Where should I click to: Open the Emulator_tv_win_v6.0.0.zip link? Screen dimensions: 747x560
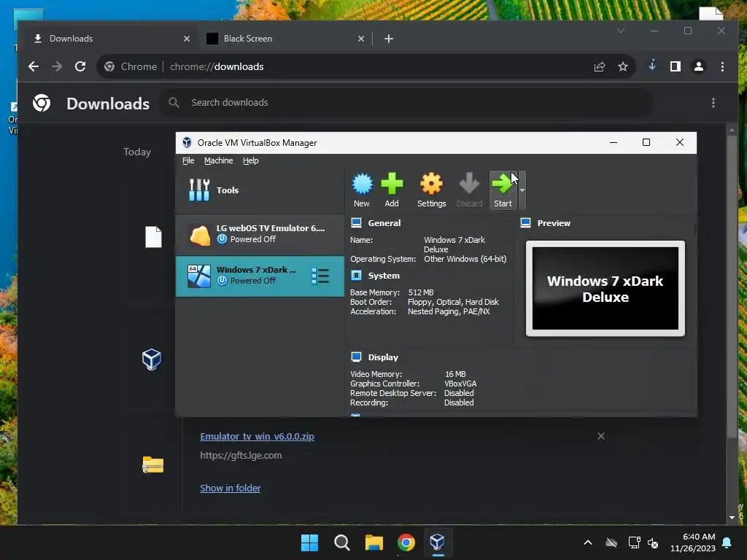(257, 437)
